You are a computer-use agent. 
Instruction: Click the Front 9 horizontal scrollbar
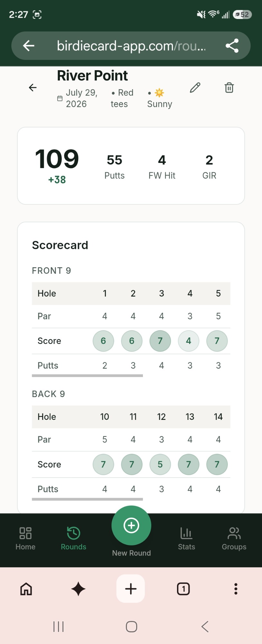click(87, 375)
